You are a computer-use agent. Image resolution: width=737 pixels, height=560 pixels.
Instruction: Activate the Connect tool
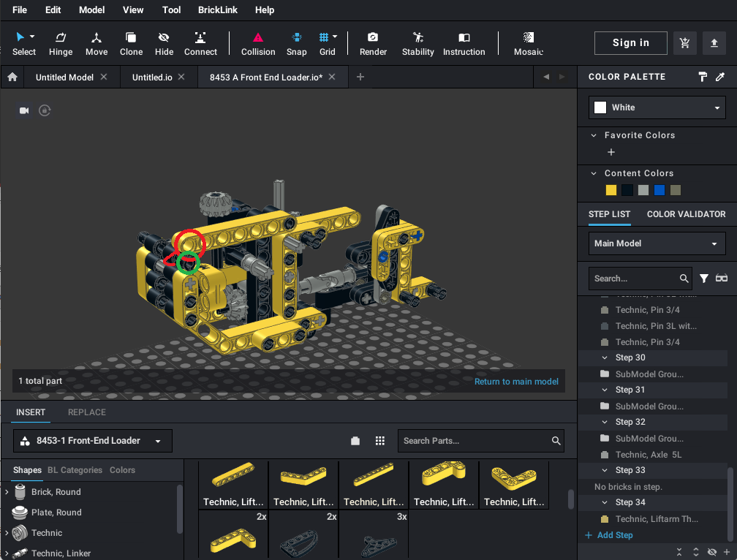coord(200,44)
